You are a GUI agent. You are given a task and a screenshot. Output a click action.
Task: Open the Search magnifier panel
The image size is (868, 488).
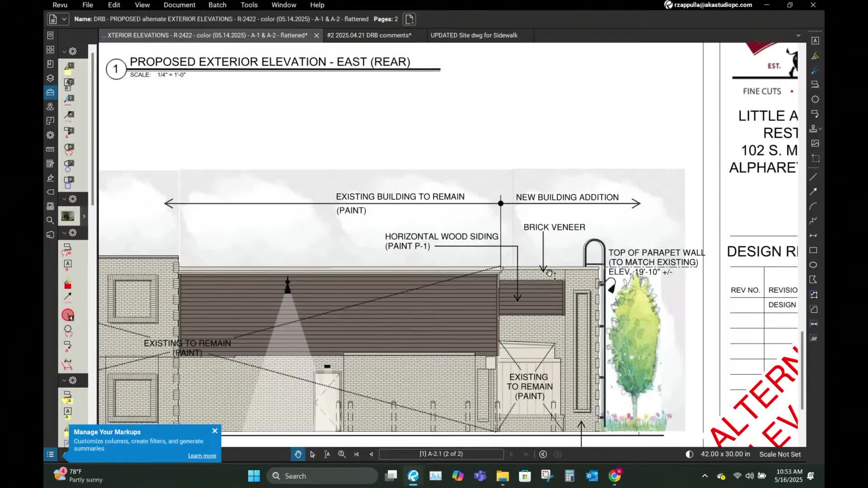pos(50,221)
